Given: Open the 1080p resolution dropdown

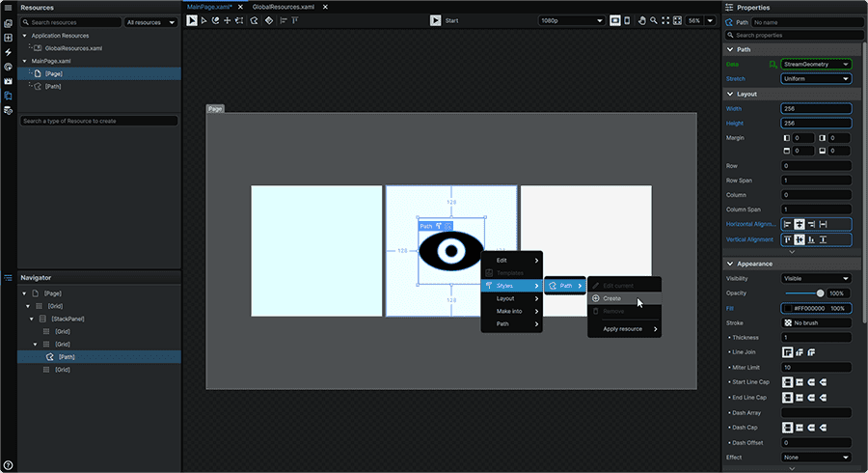Looking at the screenshot, I should tap(571, 20).
